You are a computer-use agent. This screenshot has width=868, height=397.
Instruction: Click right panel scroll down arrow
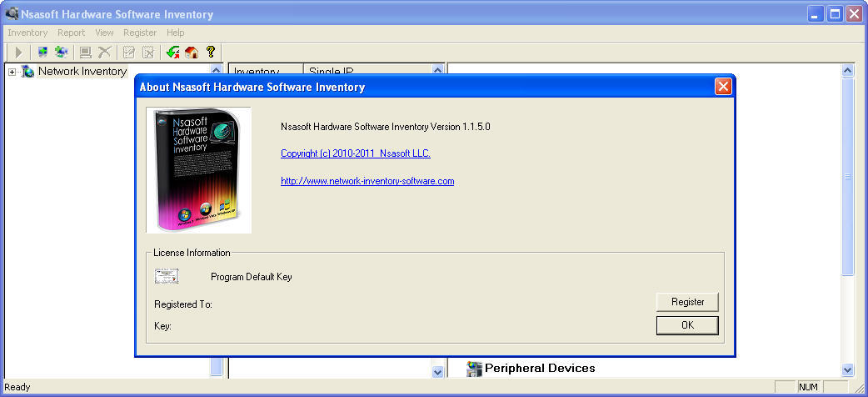point(847,369)
